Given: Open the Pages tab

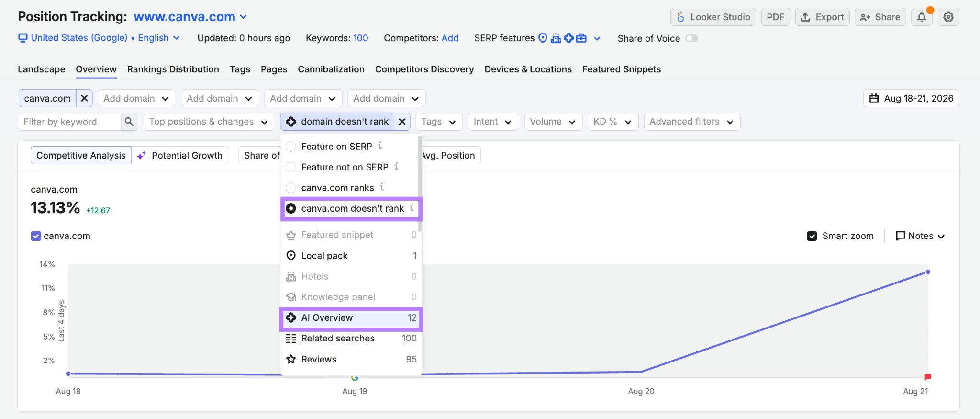Looking at the screenshot, I should pos(274,69).
